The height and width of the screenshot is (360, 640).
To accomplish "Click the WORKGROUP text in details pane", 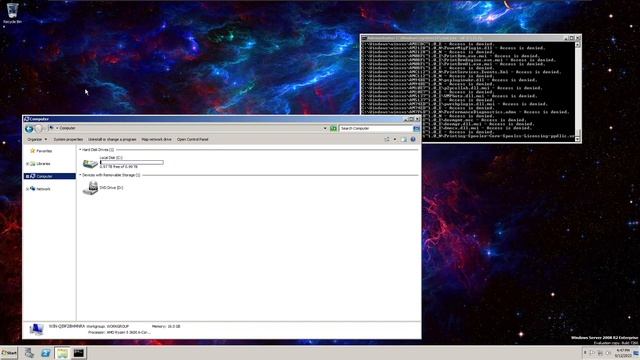I will point(118,327).
